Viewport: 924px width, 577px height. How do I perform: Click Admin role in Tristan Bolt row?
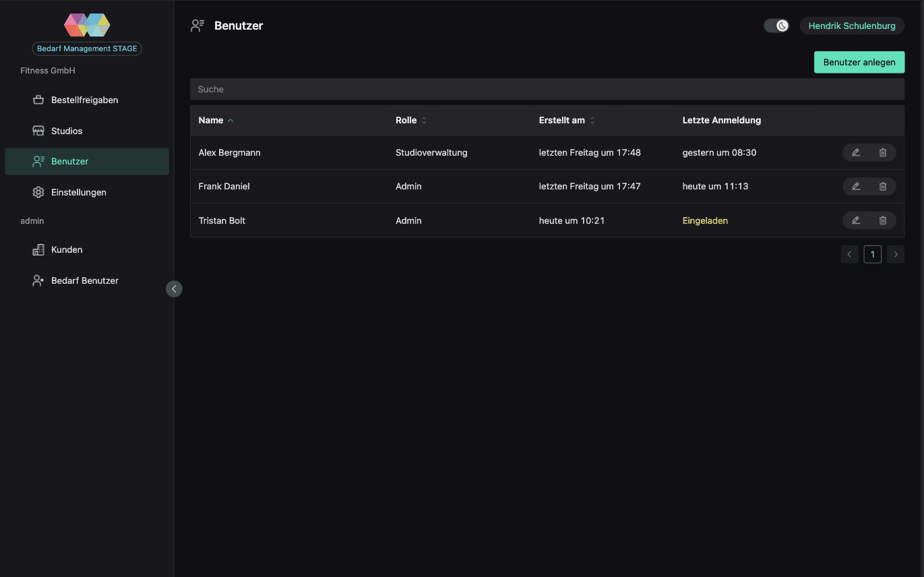(408, 220)
